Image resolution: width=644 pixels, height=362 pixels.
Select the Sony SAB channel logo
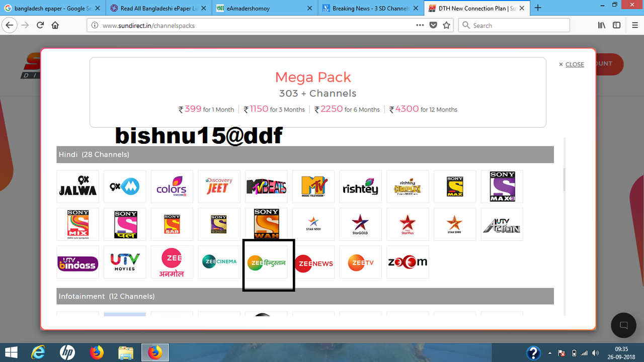(172, 224)
